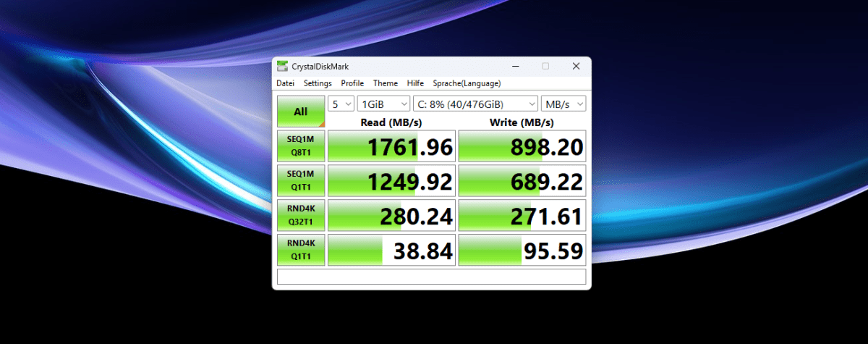Click the 38.84 random read result
The image size is (868, 344).
point(391,250)
